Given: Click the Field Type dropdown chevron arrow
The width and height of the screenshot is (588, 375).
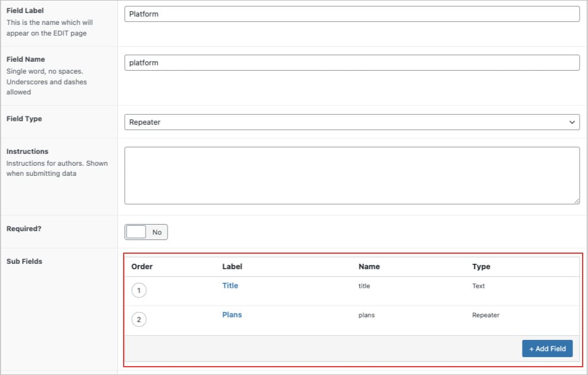Looking at the screenshot, I should 572,122.
